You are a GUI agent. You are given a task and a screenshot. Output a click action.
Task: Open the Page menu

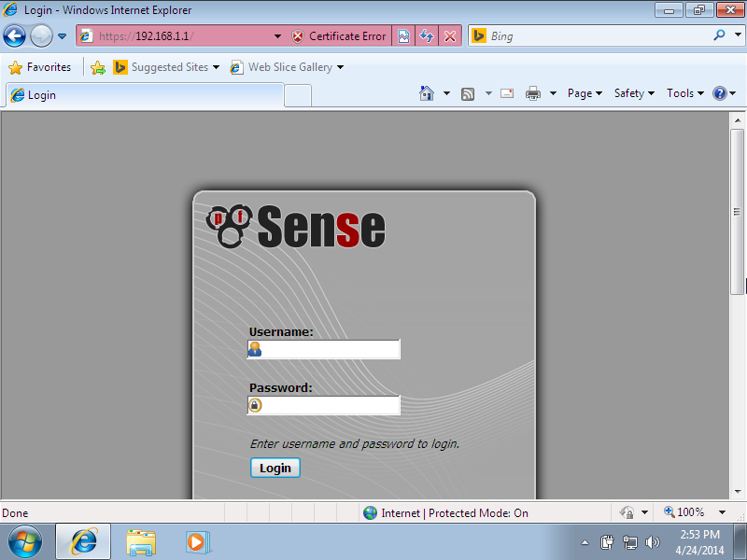click(585, 93)
